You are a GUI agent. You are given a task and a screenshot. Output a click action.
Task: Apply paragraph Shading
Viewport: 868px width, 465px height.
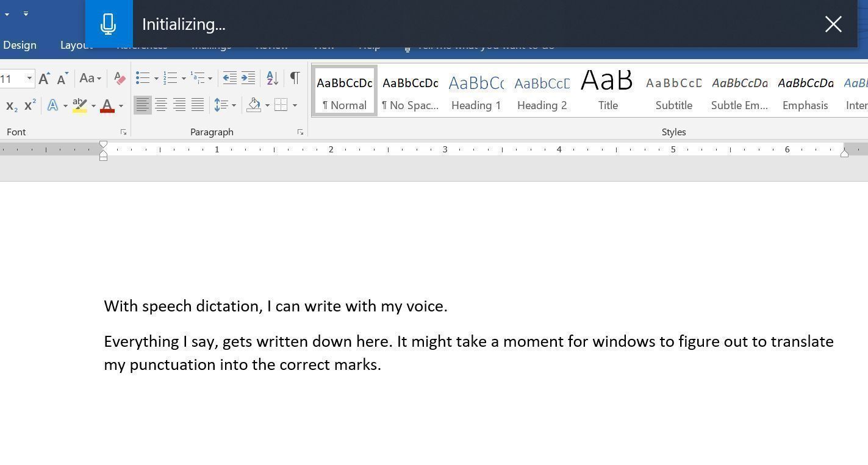coord(255,105)
